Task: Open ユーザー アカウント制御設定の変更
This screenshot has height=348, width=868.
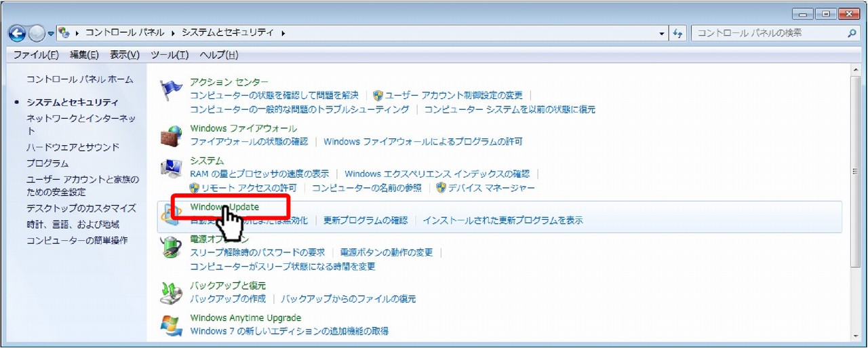Action: (454, 96)
